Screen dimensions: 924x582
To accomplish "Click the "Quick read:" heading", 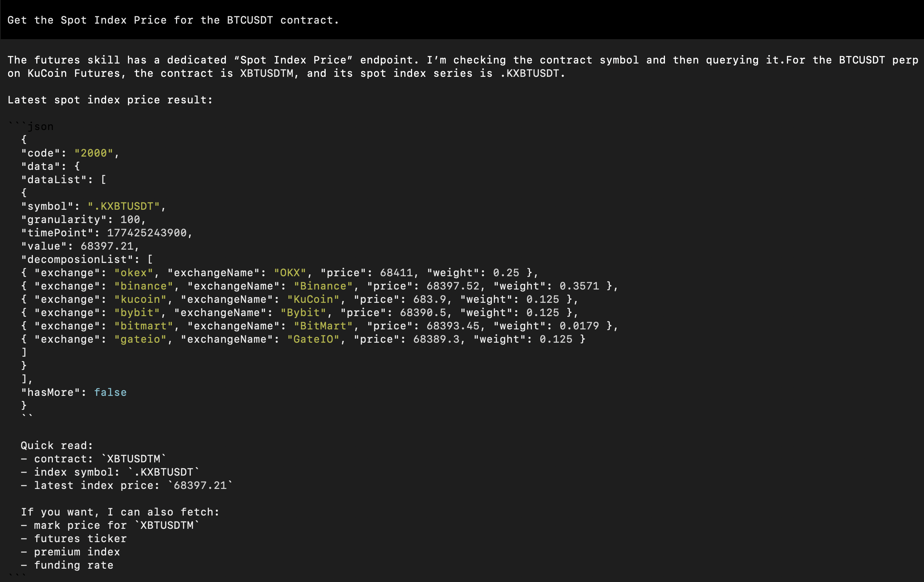I will coord(57,445).
